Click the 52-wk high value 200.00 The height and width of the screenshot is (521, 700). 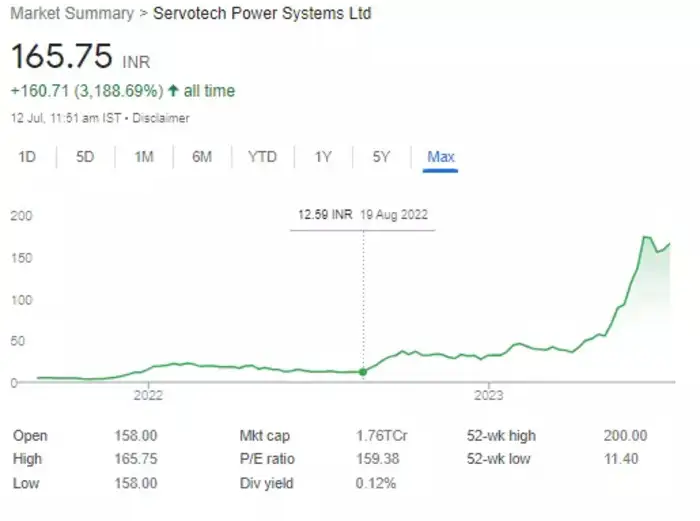click(625, 436)
